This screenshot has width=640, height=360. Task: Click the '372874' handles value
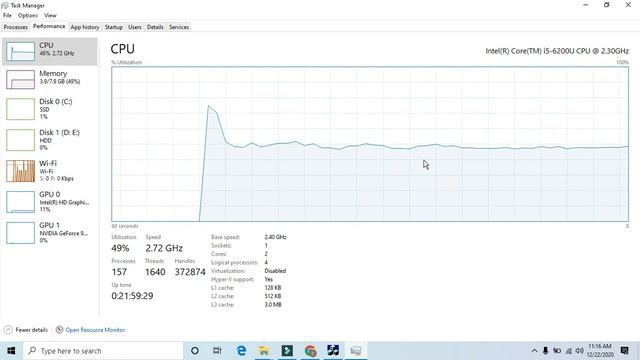190,272
